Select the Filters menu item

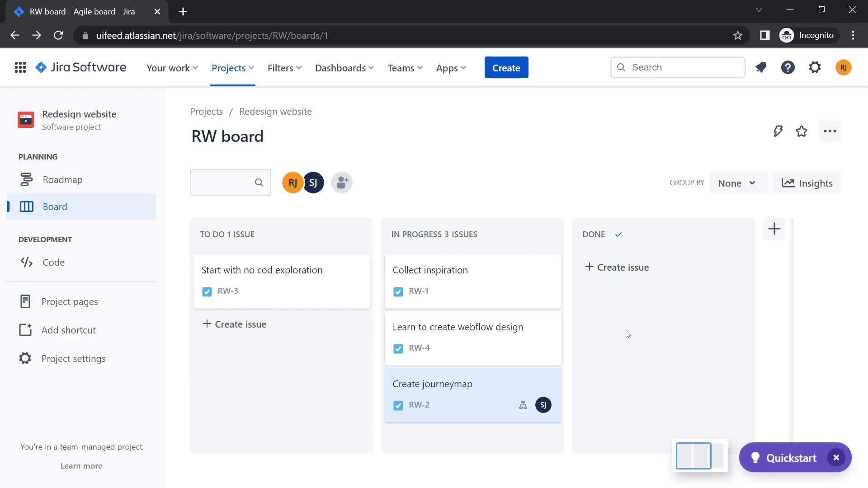click(284, 67)
